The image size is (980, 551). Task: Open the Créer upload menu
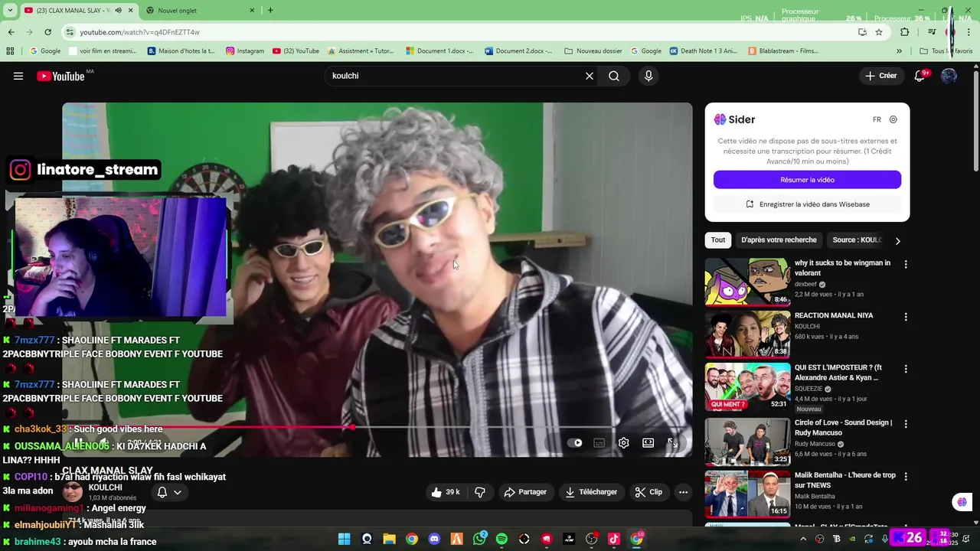[880, 76]
